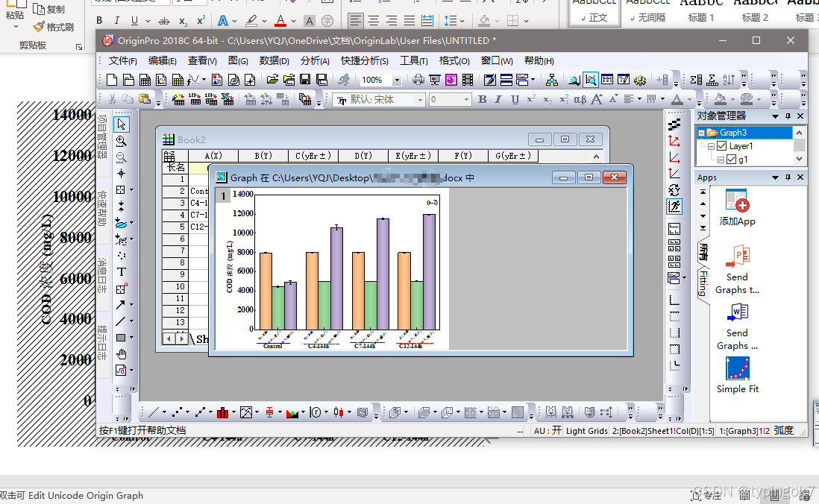Click the Greek alpha-beta symbol button
Viewport: 819px width, 504px height.
[580, 99]
